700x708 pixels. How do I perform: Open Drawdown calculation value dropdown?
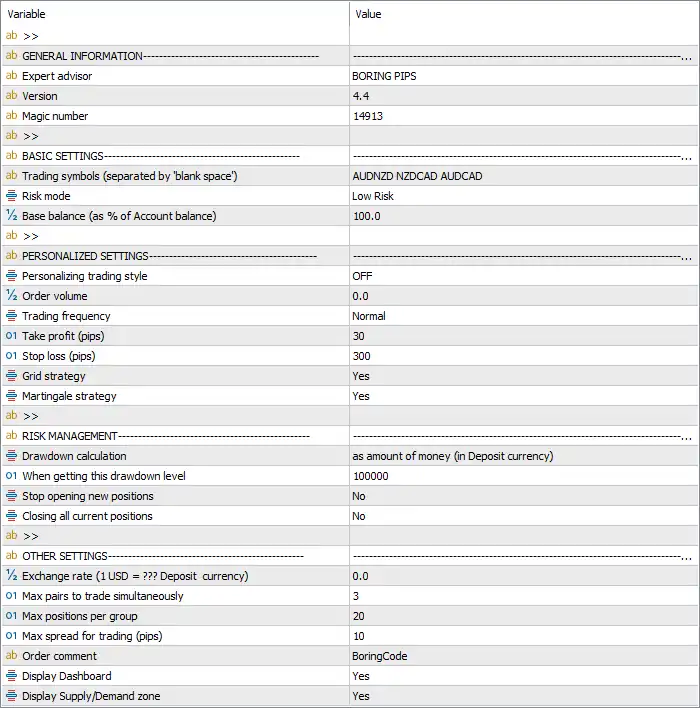[x=524, y=456]
